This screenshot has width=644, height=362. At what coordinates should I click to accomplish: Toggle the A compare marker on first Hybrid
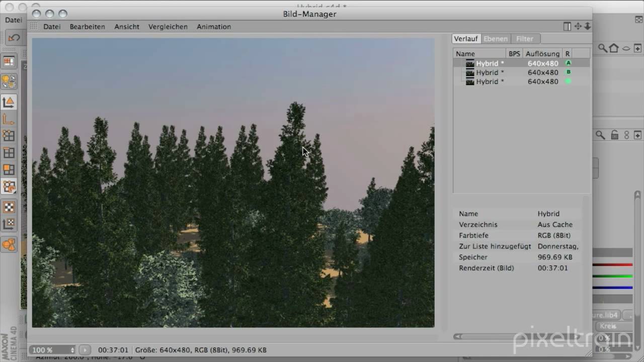click(569, 63)
